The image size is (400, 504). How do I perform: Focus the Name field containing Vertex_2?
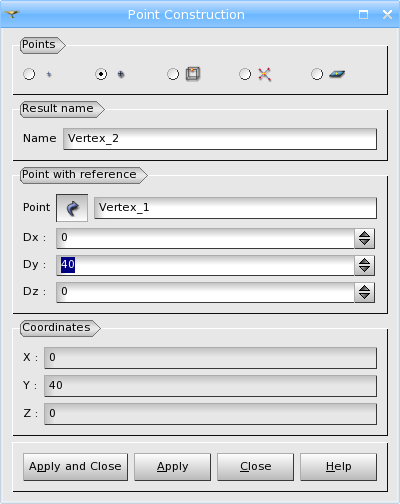click(x=220, y=139)
